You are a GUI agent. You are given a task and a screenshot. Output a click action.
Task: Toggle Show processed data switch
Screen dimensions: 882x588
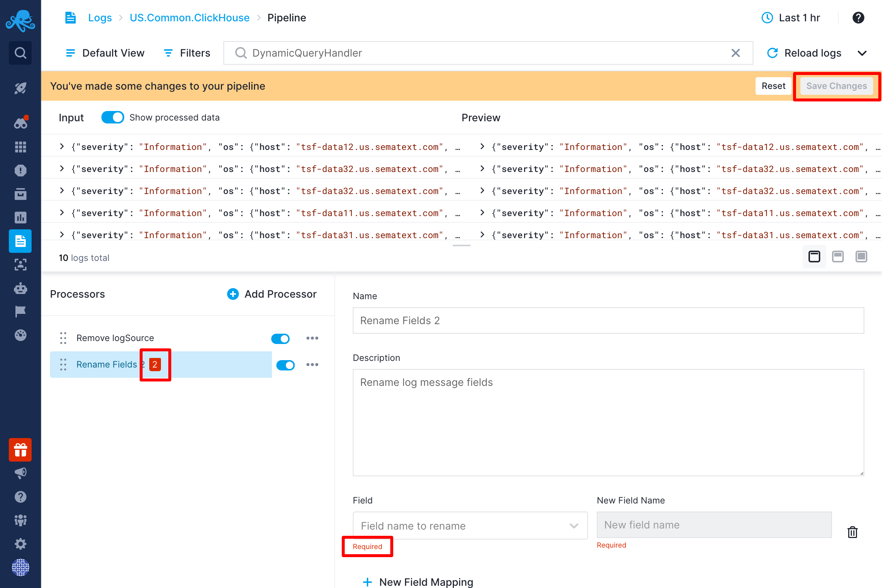[x=112, y=117]
